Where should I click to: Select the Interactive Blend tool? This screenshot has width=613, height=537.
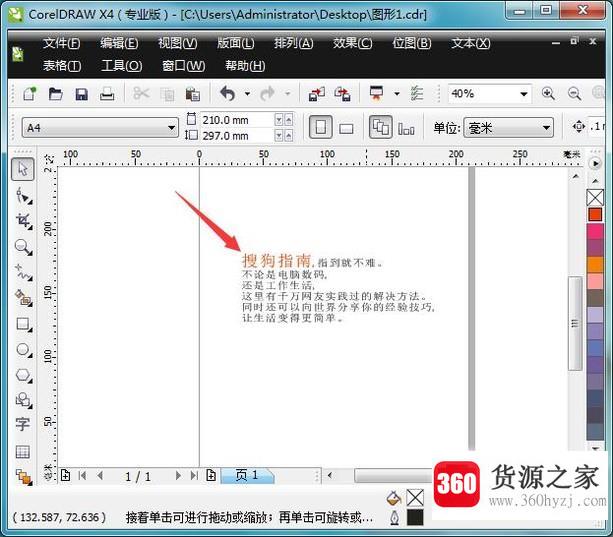coord(23,477)
